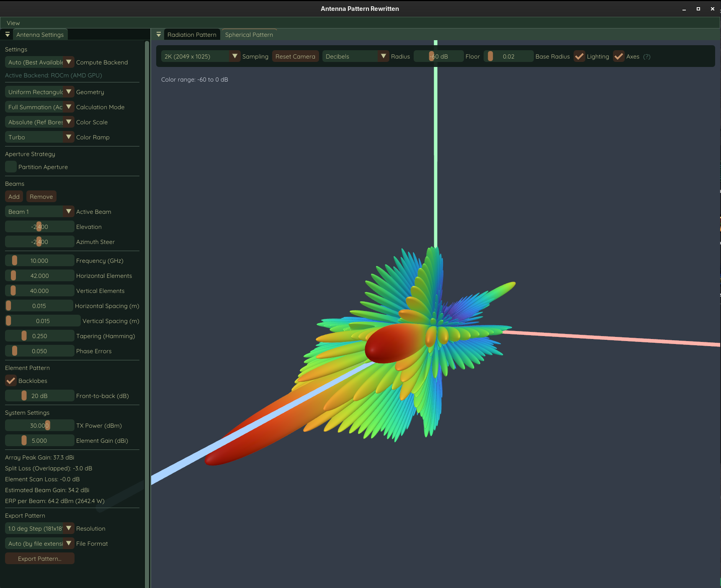The width and height of the screenshot is (721, 588).
Task: Select the Radiation Pattern tab
Action: [192, 34]
